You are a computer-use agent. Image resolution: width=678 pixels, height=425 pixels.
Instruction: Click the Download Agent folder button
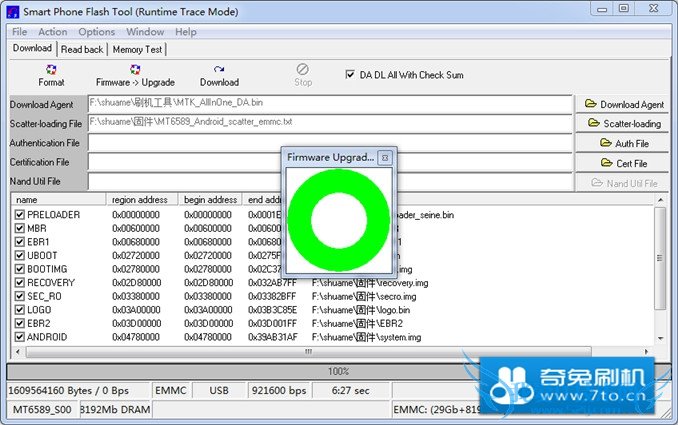(x=624, y=104)
